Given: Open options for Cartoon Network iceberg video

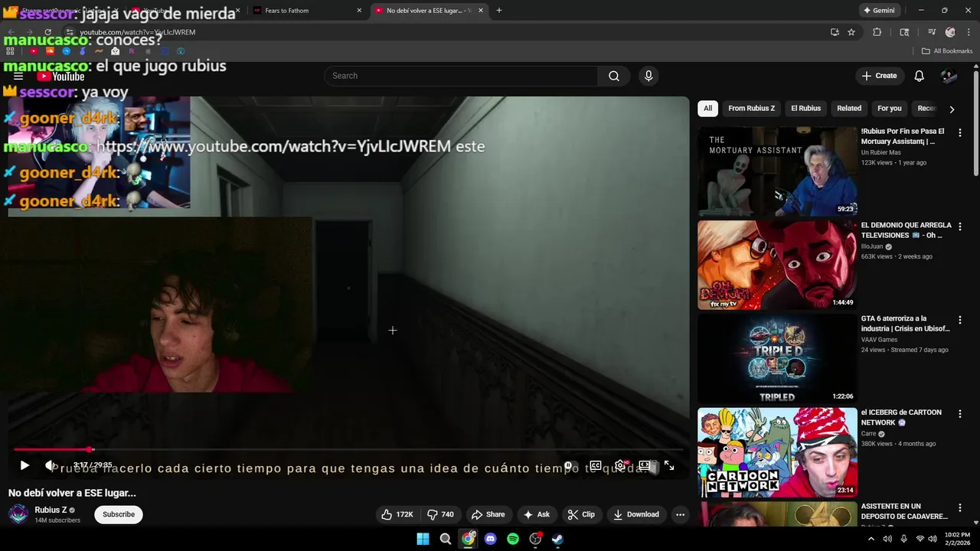Looking at the screenshot, I should click(959, 414).
